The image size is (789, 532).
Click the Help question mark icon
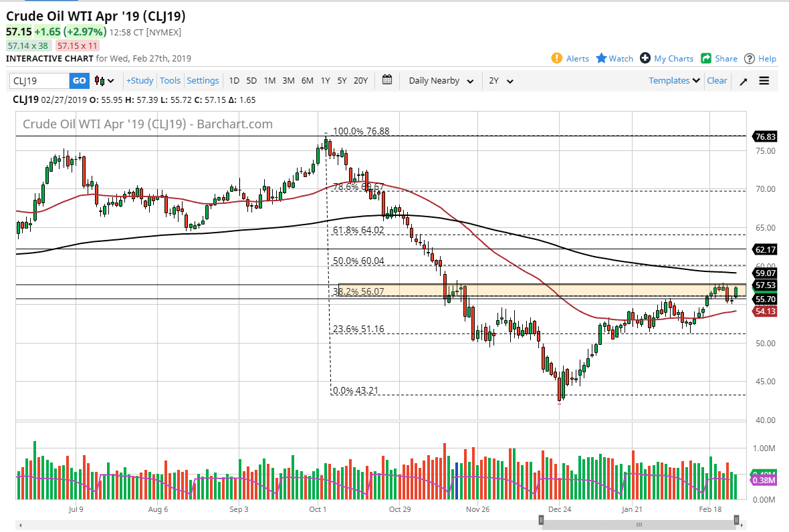748,58
